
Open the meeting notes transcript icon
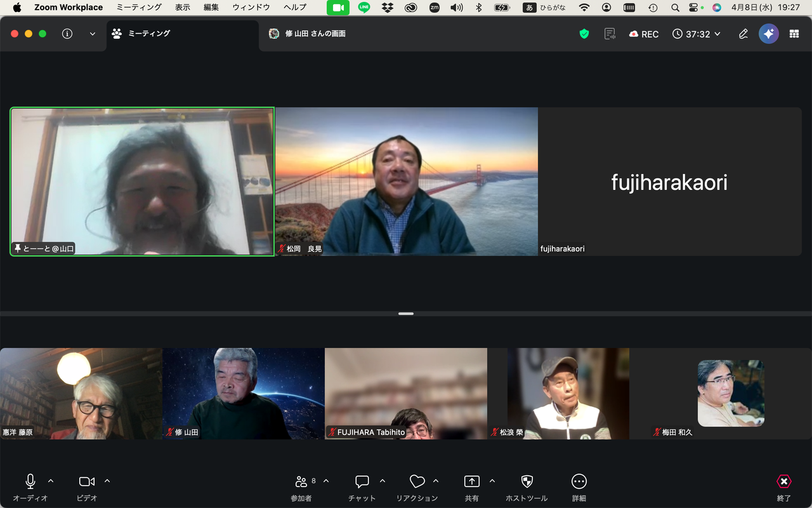(610, 34)
